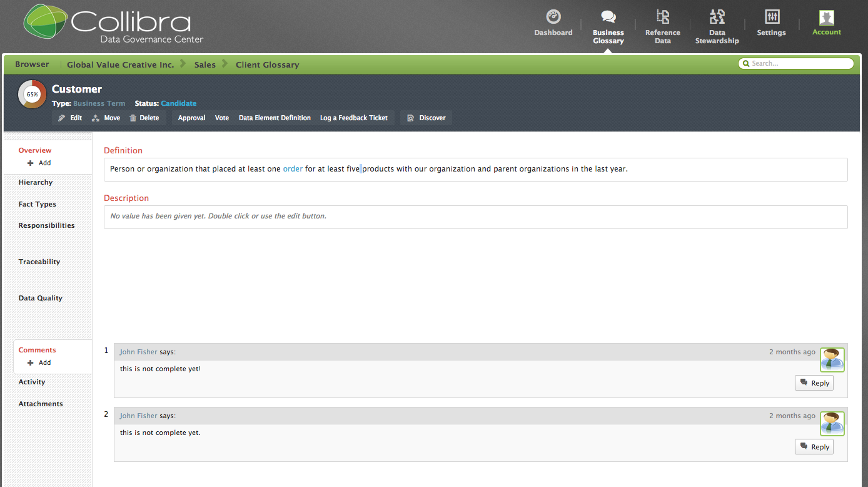This screenshot has height=487, width=868.
Task: Click the empty Description box
Action: click(x=475, y=217)
